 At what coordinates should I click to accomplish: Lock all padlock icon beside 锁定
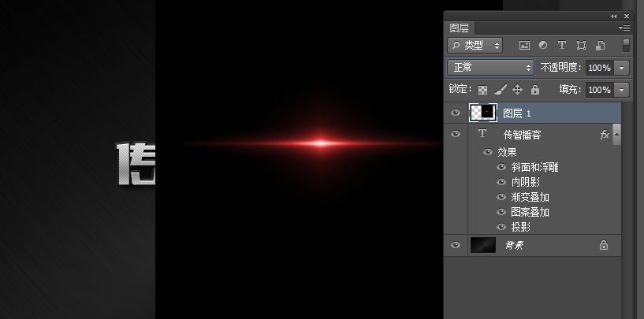534,89
